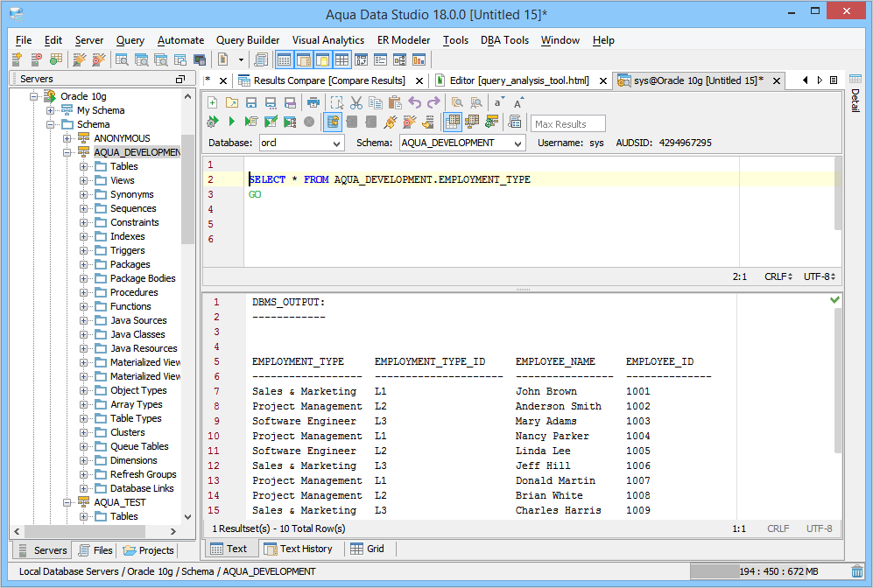The height and width of the screenshot is (588, 873).
Task: Increase the editor font size
Action: tap(517, 102)
